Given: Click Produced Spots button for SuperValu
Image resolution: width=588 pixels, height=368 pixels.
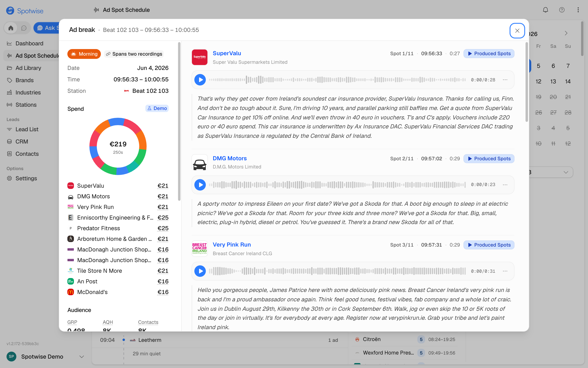Looking at the screenshot, I should tap(489, 54).
